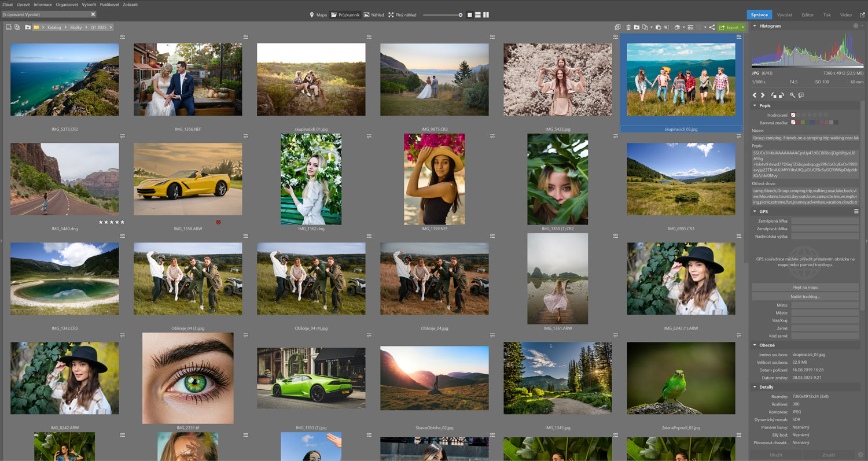This screenshot has height=461, width=868.
Task: Click the Načíst tracklog button
Action: tap(805, 297)
